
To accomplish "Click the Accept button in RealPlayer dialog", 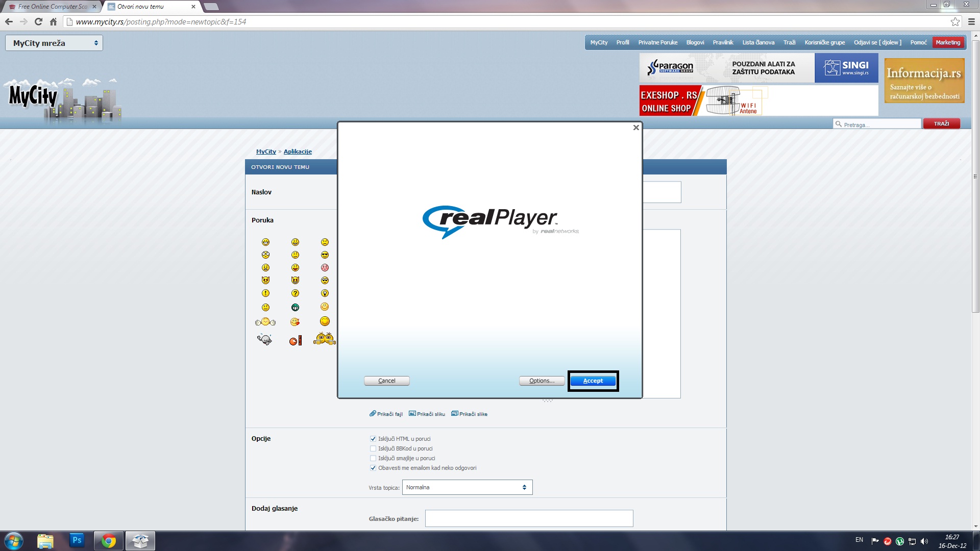I will (593, 381).
